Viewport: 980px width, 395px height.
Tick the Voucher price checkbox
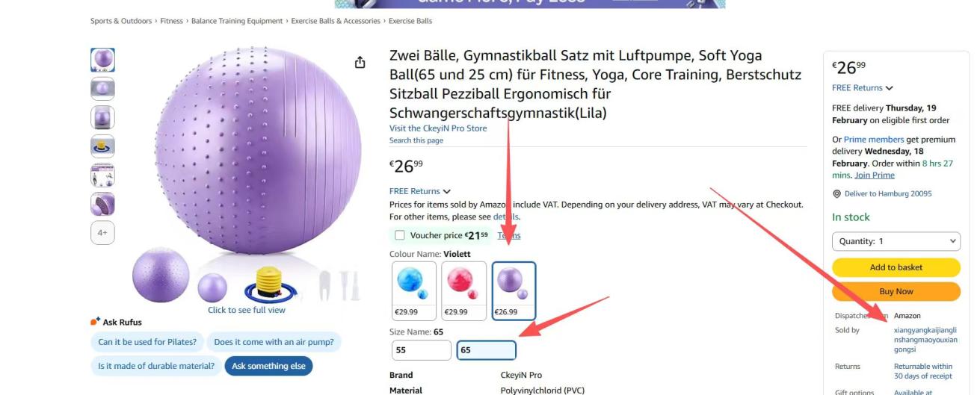click(x=400, y=235)
